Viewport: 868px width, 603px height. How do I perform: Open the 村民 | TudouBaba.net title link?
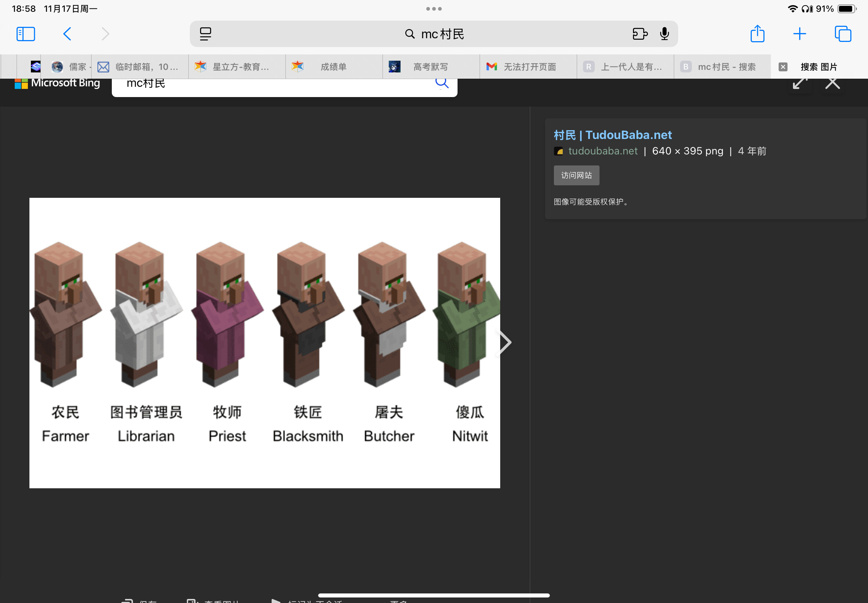612,135
